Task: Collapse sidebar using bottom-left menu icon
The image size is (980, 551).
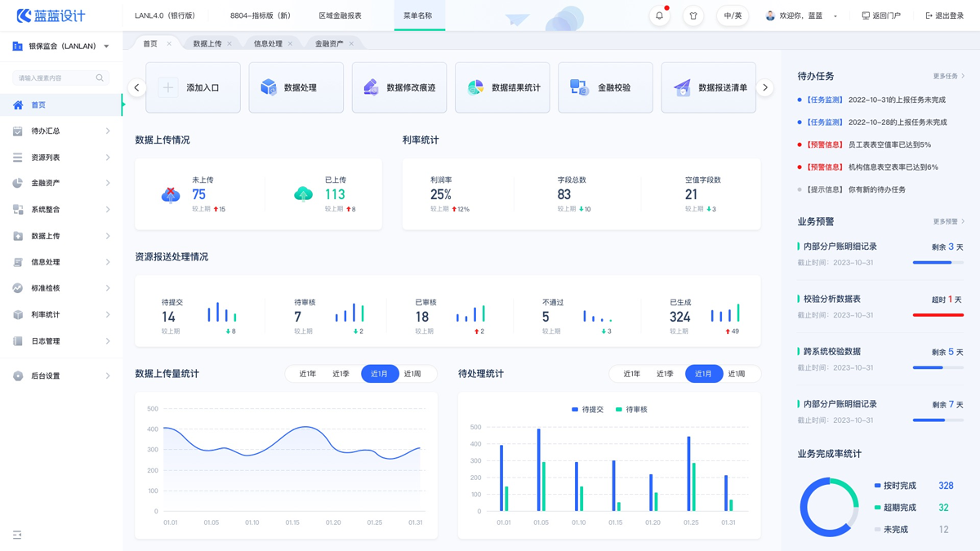Action: [x=17, y=535]
